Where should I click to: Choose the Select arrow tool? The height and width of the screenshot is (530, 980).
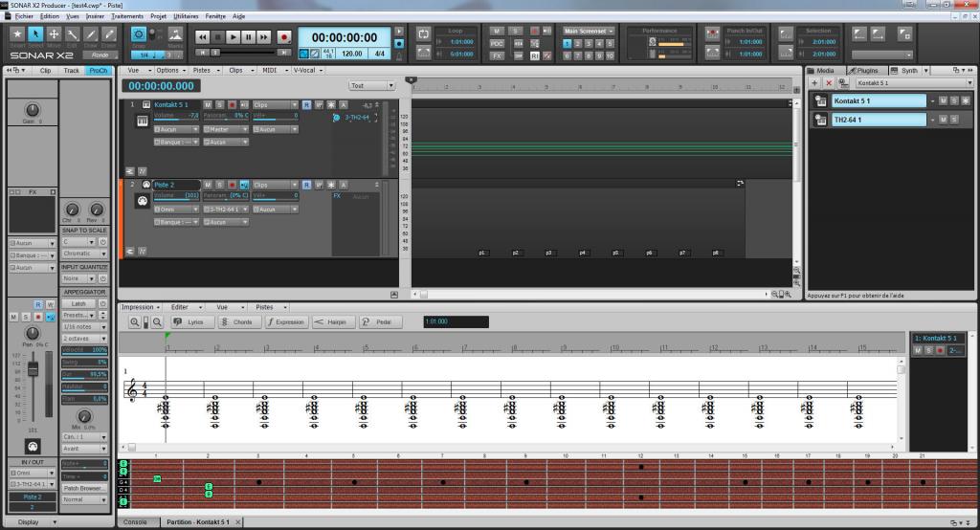click(x=35, y=34)
